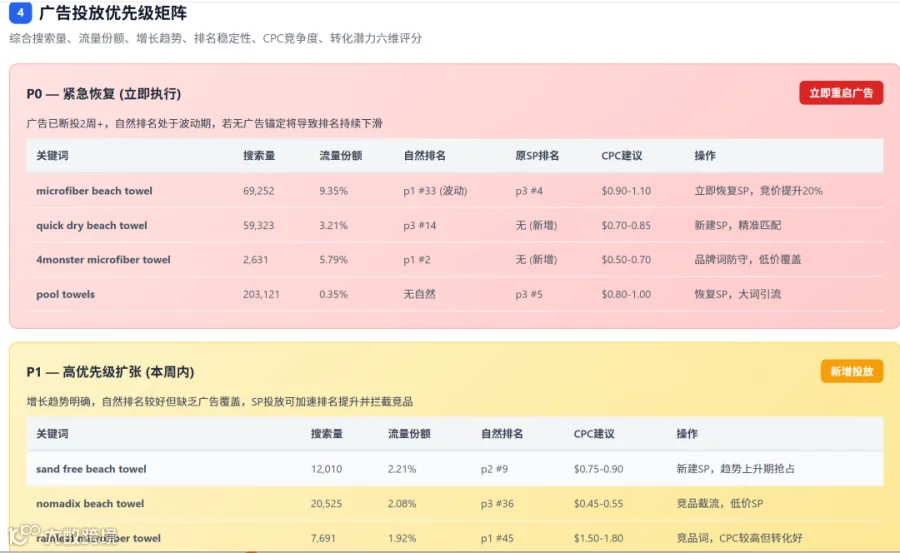Click traffic share 3.21%
Viewport: 900px width, 553px height.
click(x=333, y=225)
